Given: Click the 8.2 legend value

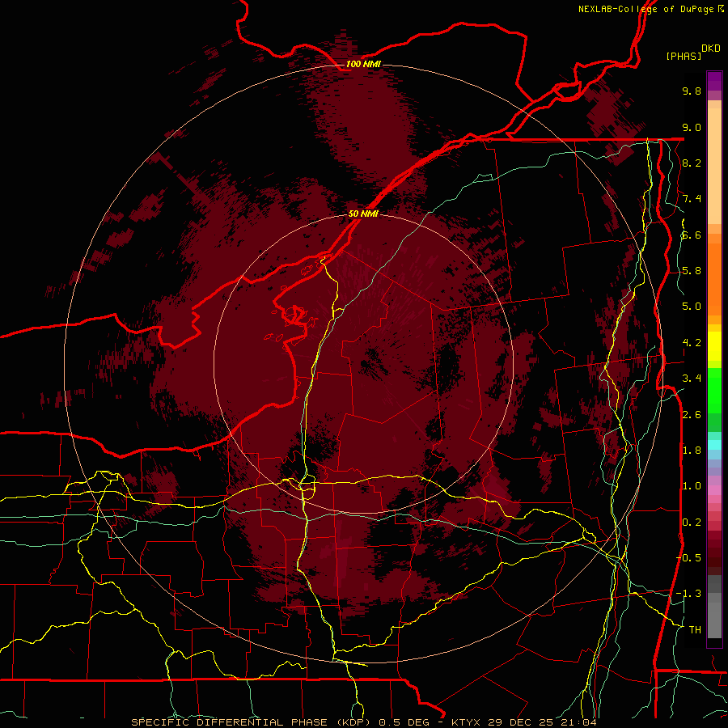Looking at the screenshot, I should 692,163.
